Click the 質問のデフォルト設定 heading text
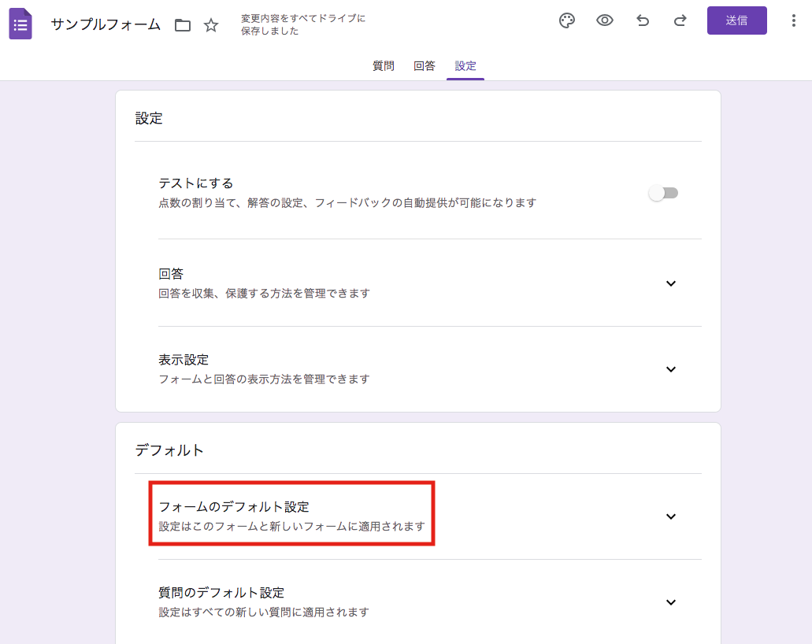The height and width of the screenshot is (644, 812). coord(221,593)
